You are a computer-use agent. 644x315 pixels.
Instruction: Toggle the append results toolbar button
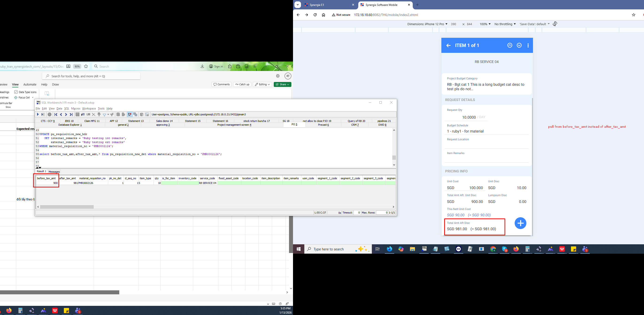point(135,114)
